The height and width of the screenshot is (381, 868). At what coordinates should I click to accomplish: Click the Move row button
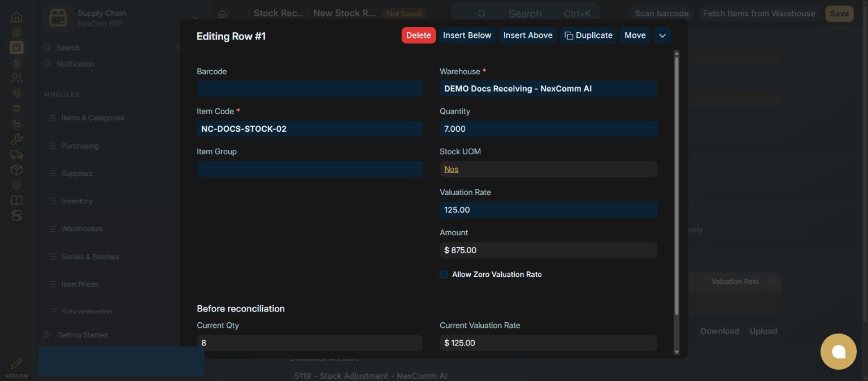tap(635, 35)
